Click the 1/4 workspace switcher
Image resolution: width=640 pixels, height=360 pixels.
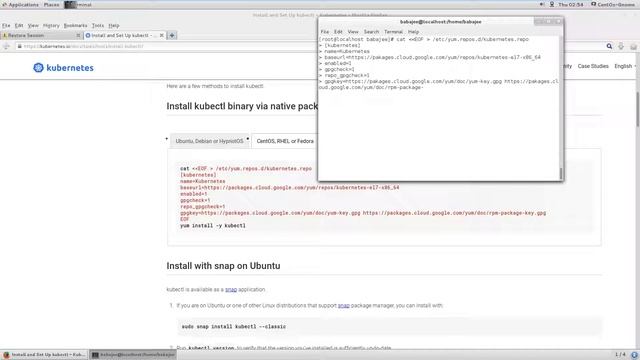(620, 354)
